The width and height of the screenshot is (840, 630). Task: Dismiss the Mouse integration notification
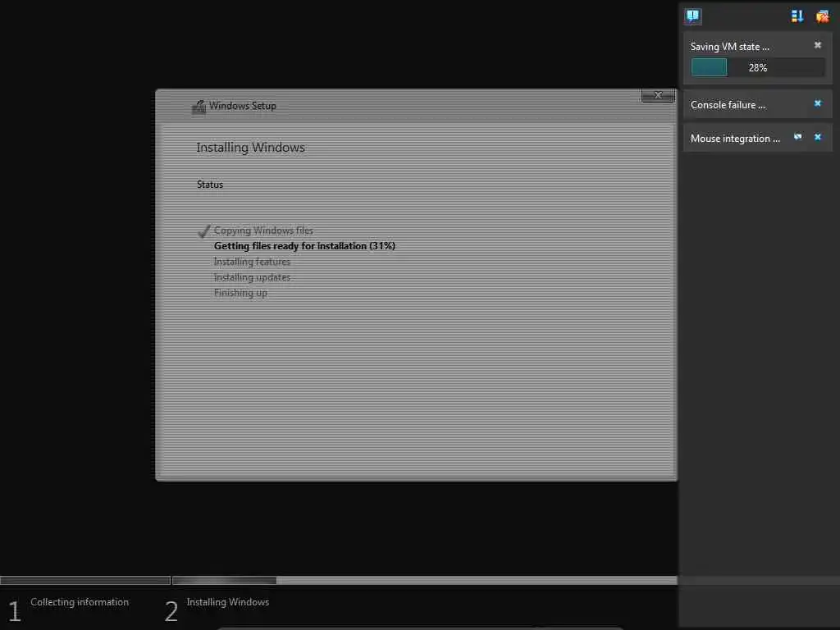point(818,137)
